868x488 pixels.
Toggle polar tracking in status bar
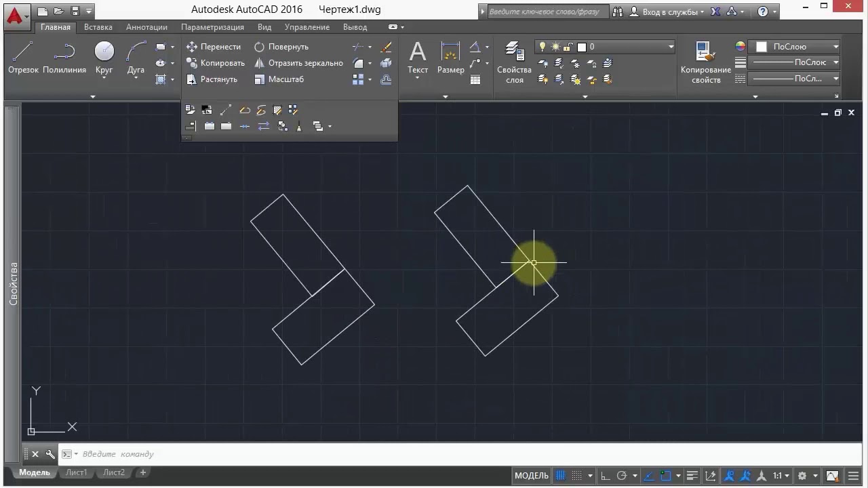coord(622,476)
